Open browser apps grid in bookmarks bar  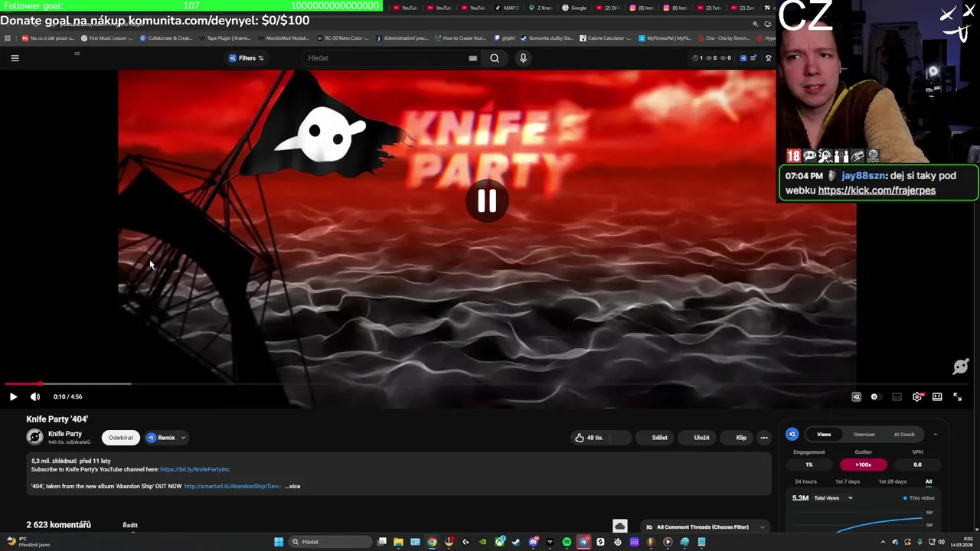point(8,37)
